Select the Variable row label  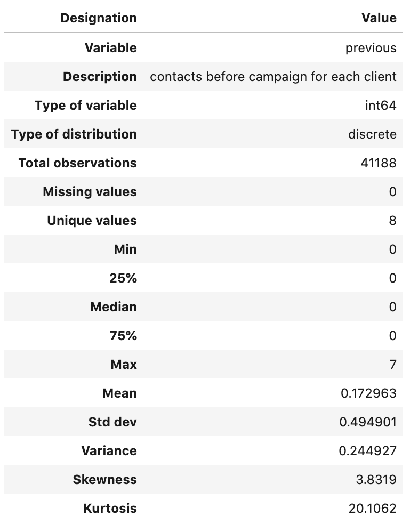[x=111, y=48]
